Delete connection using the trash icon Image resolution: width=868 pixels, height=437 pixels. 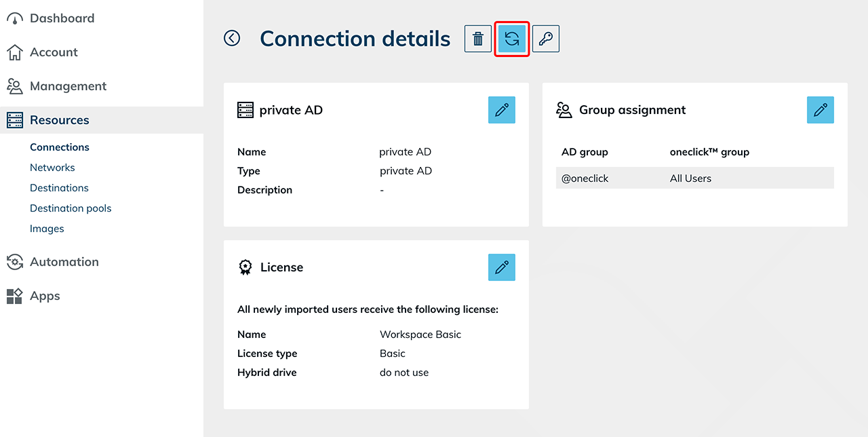(x=478, y=39)
